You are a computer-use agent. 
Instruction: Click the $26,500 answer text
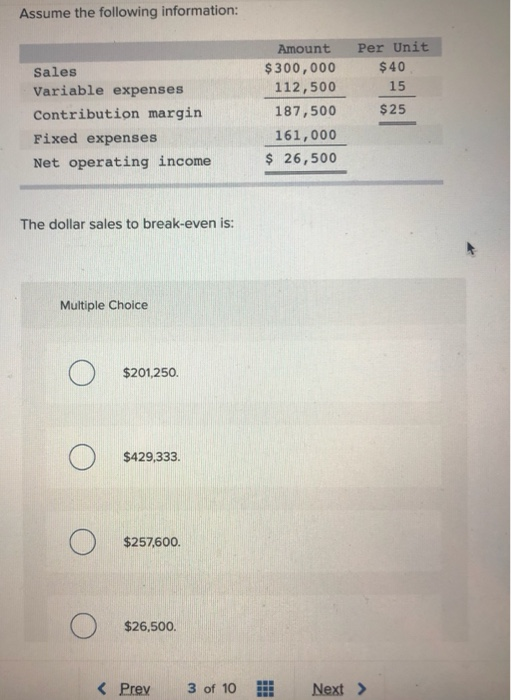pyautogui.click(x=150, y=626)
